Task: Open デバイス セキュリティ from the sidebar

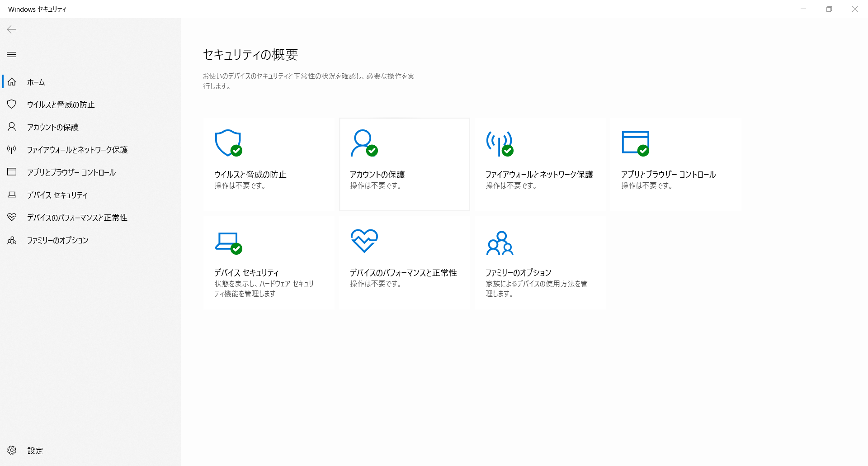Action: pyautogui.click(x=57, y=195)
